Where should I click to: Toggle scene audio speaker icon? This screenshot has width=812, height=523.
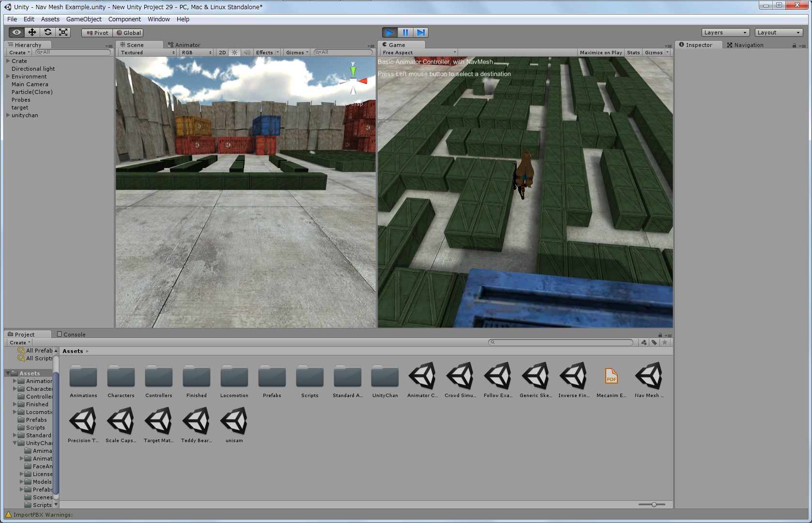pyautogui.click(x=246, y=52)
